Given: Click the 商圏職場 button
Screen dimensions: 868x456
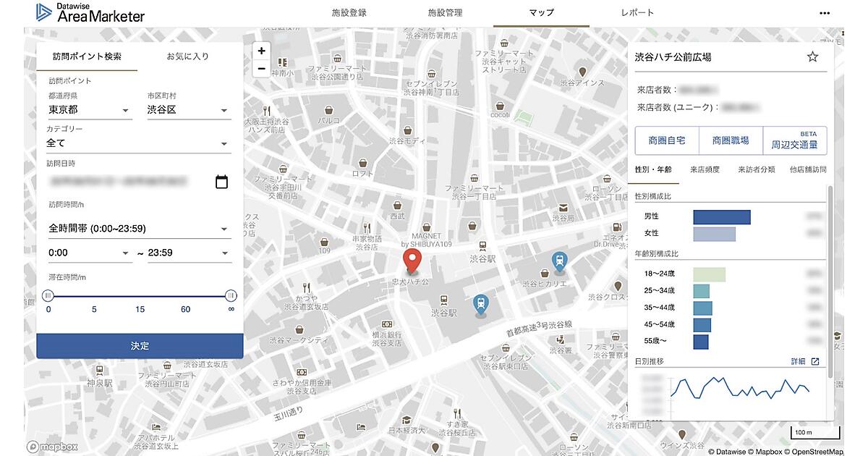Looking at the screenshot, I should pyautogui.click(x=731, y=140).
